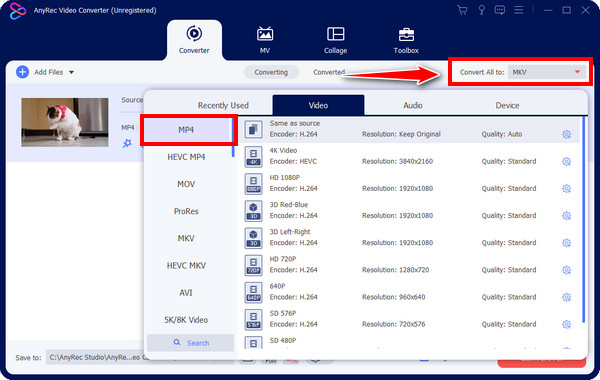Screen dimensions: 600x380
Task: Select the Device format tab
Action: click(x=507, y=105)
